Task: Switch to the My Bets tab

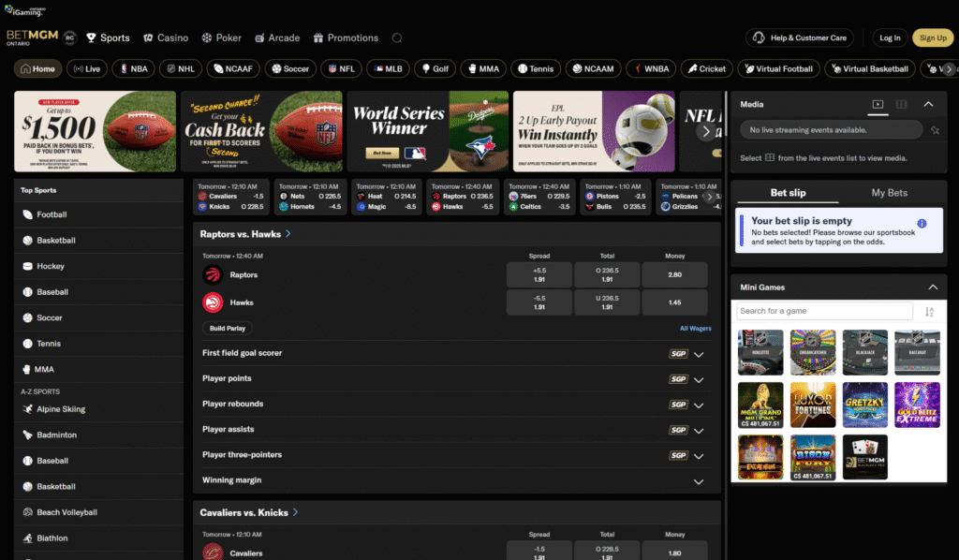Action: coord(890,193)
